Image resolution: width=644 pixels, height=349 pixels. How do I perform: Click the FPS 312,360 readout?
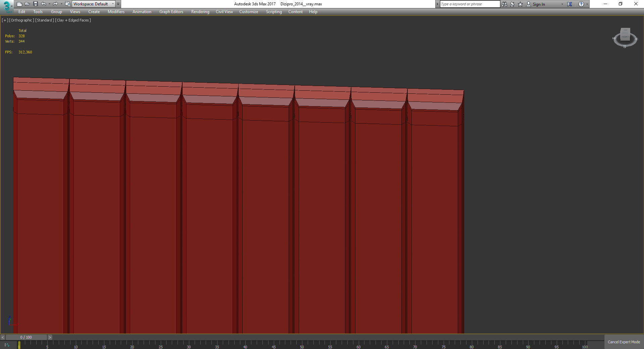coord(25,52)
